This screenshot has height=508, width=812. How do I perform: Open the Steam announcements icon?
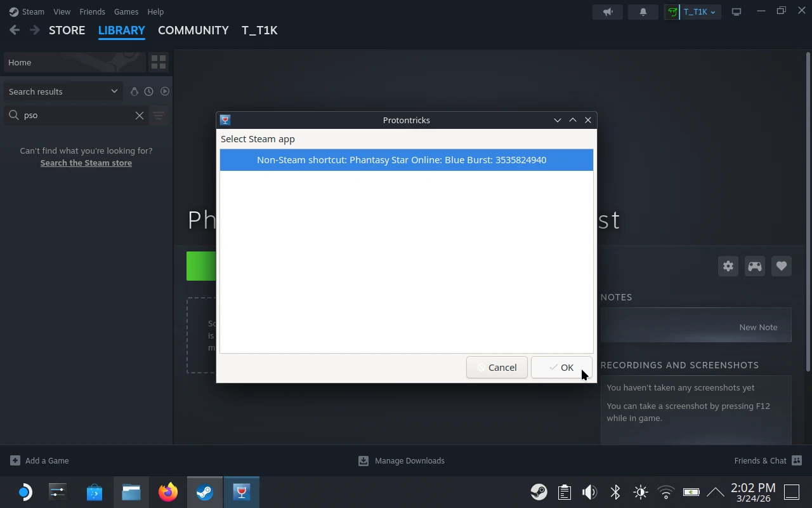pyautogui.click(x=607, y=11)
